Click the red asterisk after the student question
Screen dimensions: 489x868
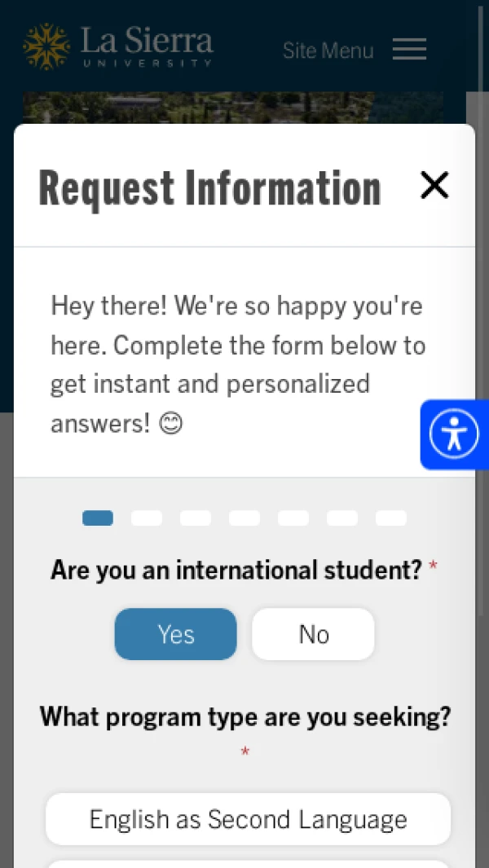pos(433,564)
